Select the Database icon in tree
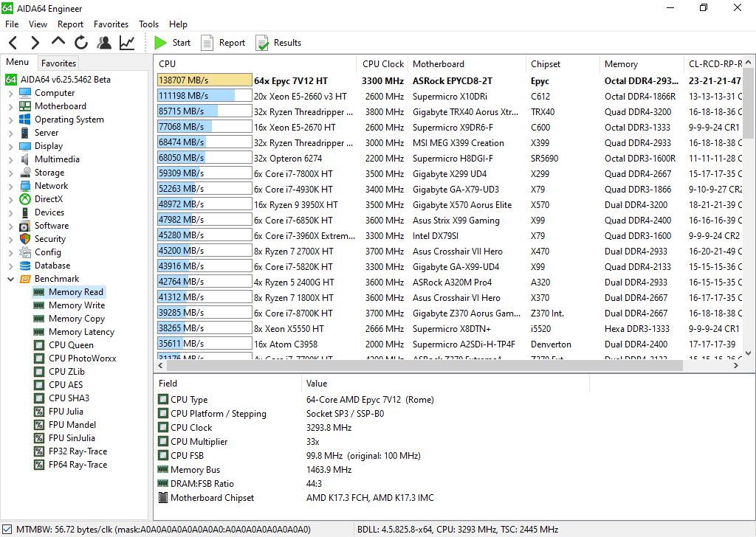This screenshot has width=756, height=537. click(25, 266)
